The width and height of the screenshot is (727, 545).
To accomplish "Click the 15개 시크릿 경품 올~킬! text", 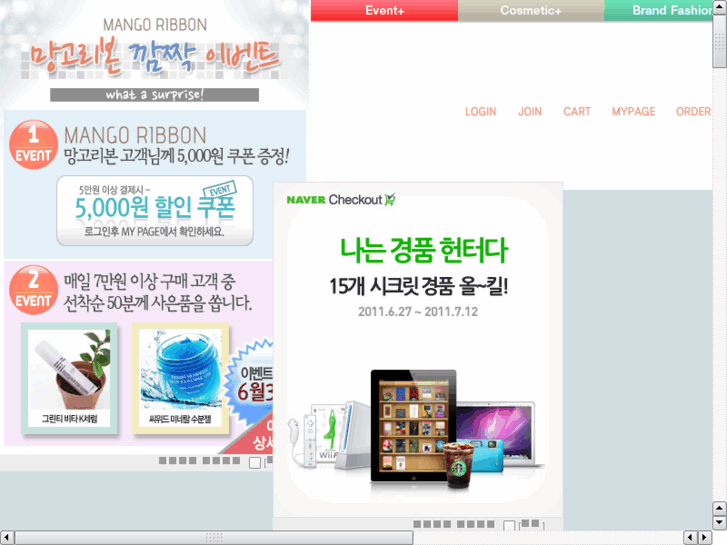I will pyautogui.click(x=419, y=286).
